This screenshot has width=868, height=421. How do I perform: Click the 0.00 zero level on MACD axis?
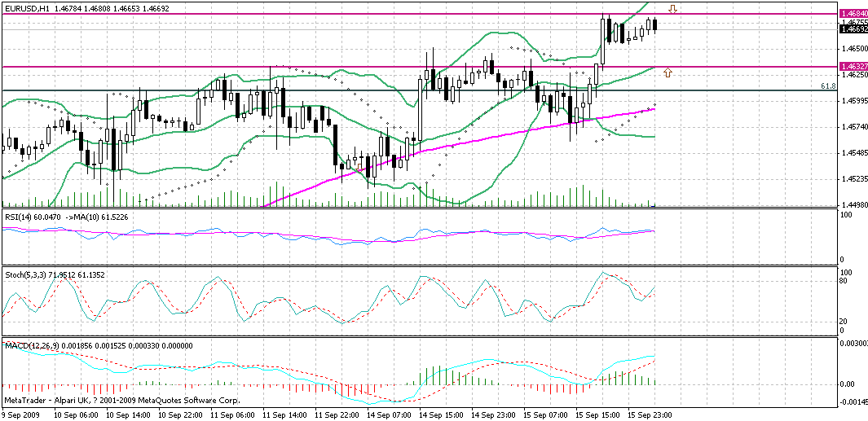pos(847,384)
